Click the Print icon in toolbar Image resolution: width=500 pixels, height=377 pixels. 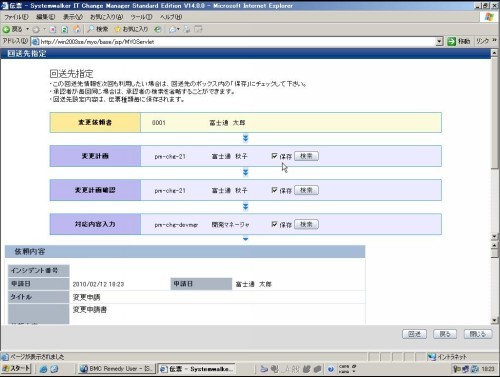187,29
